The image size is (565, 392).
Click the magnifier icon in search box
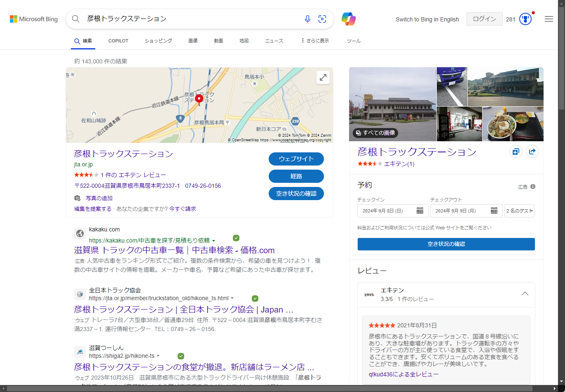pyautogui.click(x=76, y=19)
